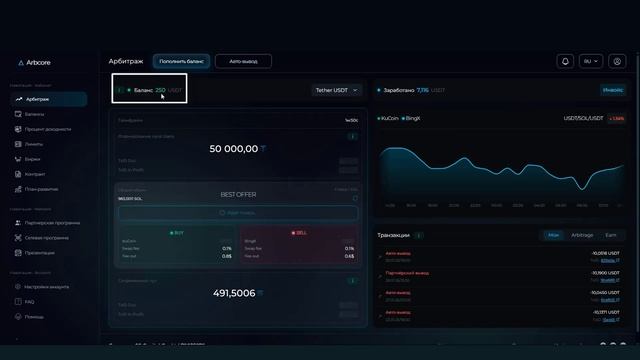Click the Заработано earnings value
Viewport: 640px width, 360px height.
click(x=422, y=90)
